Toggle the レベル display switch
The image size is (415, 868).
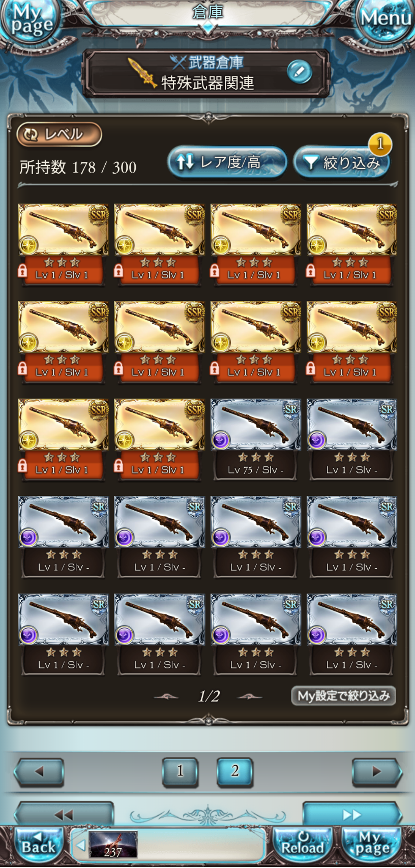59,134
